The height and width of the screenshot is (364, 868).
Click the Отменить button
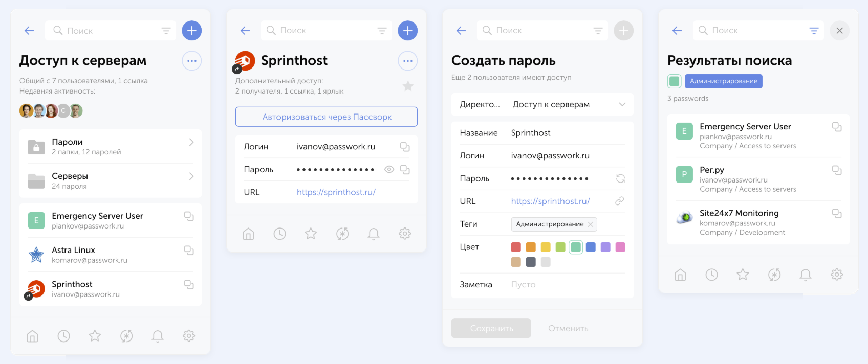pyautogui.click(x=568, y=328)
